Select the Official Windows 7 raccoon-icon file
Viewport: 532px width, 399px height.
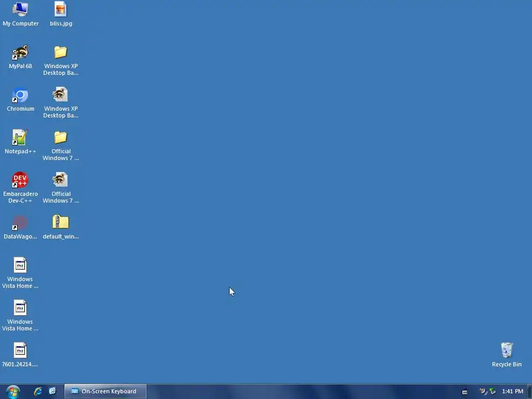click(x=61, y=188)
